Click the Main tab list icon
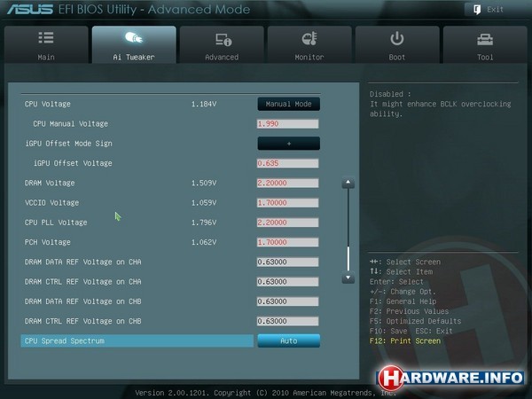 click(x=46, y=37)
